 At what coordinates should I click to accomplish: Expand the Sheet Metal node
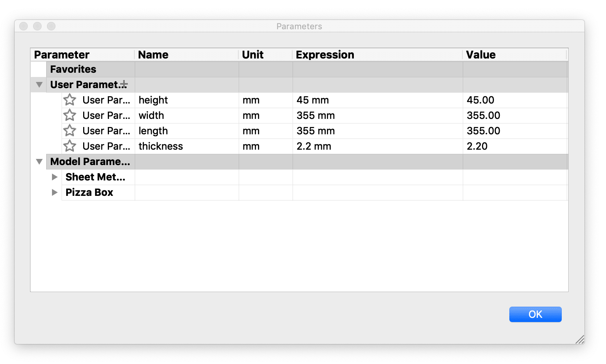55,177
